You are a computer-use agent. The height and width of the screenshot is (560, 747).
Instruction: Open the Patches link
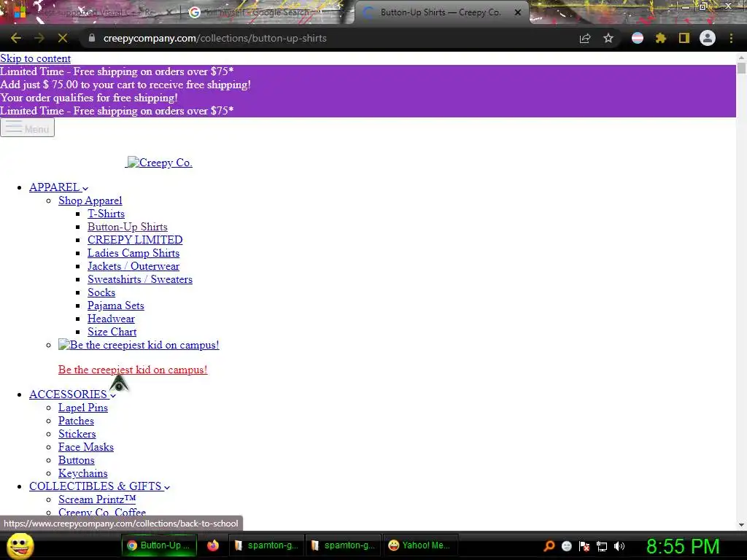(76, 421)
